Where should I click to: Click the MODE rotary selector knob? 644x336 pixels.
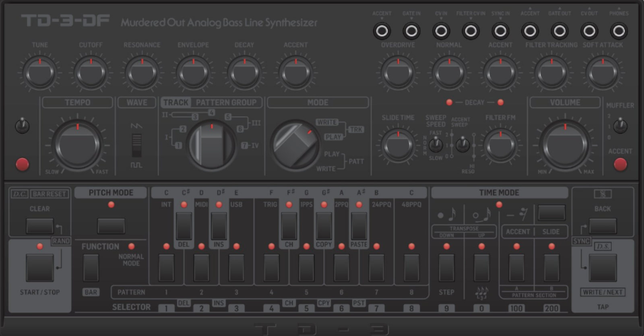pyautogui.click(x=295, y=145)
